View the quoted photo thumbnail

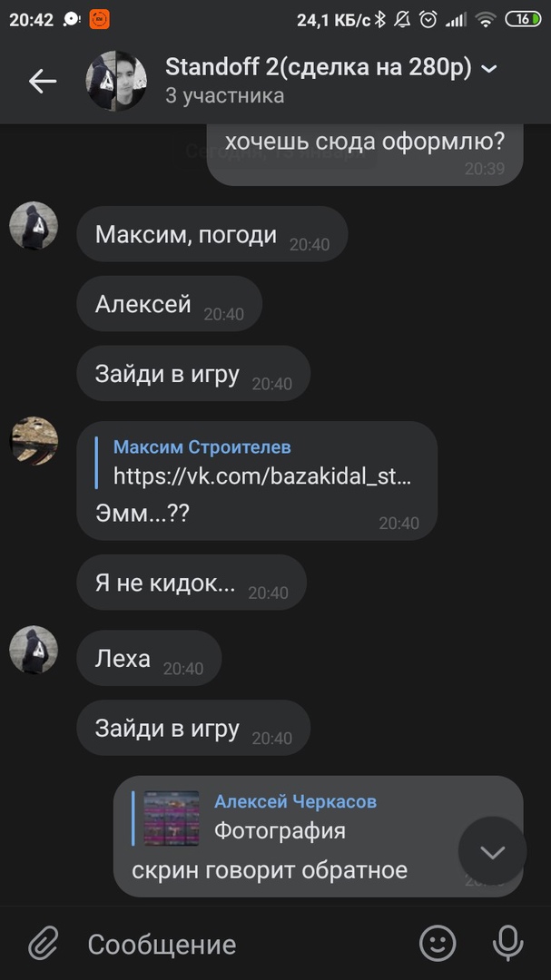click(x=172, y=818)
